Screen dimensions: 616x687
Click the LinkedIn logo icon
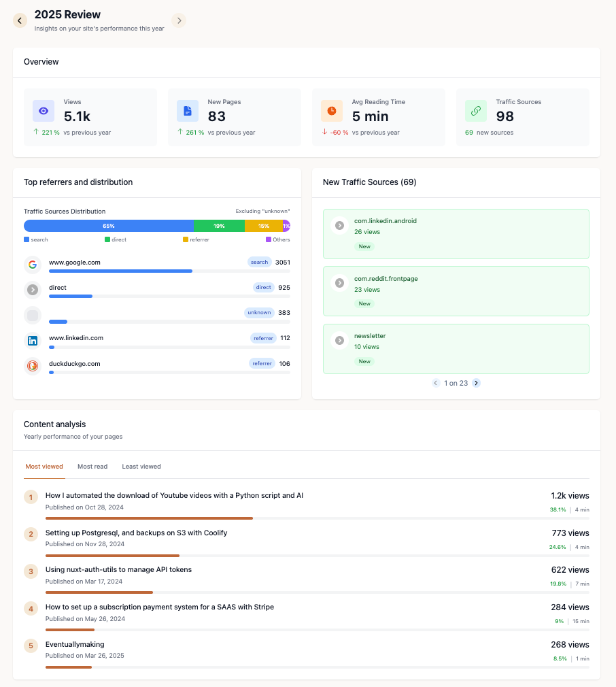[x=32, y=341]
